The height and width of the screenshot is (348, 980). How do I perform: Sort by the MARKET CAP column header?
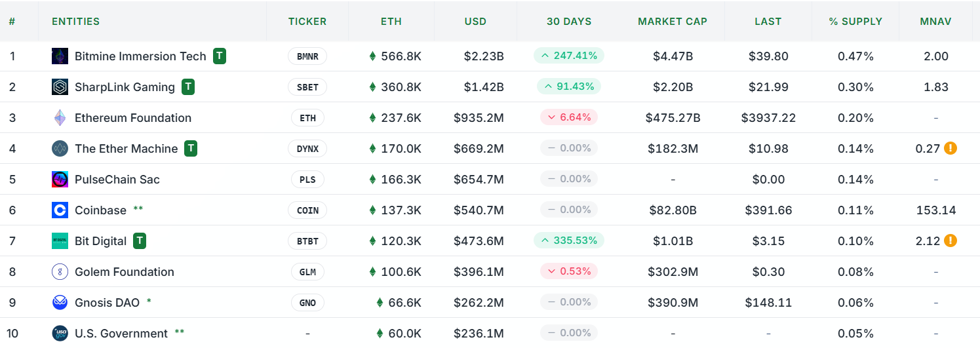[672, 22]
